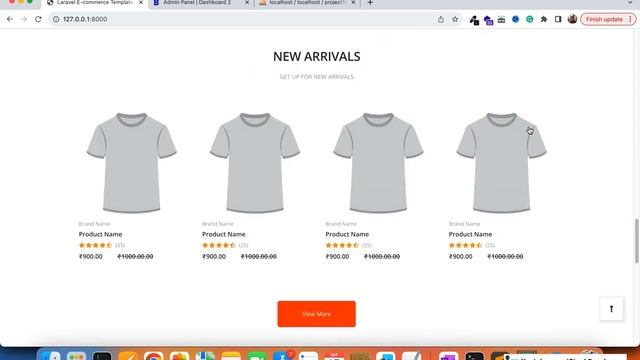Open the Extensions puzzle-piece icon
This screenshot has height=360, width=640.
click(544, 19)
